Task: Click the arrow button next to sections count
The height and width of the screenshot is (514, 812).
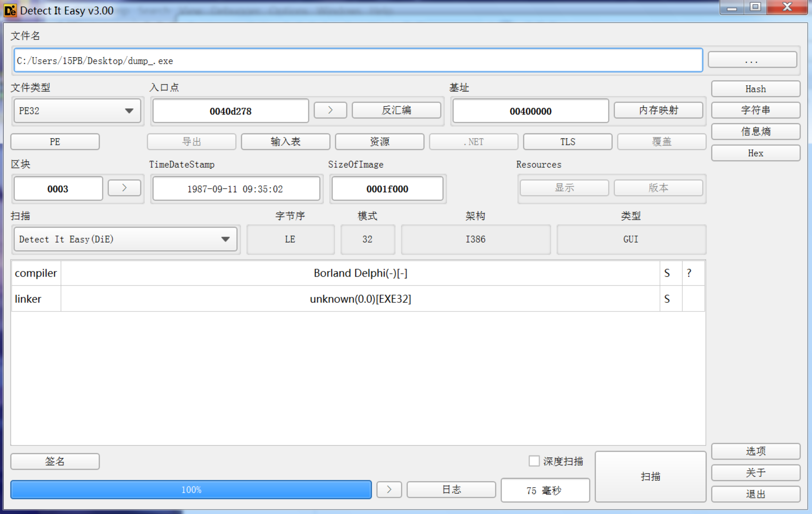Action: coord(124,188)
